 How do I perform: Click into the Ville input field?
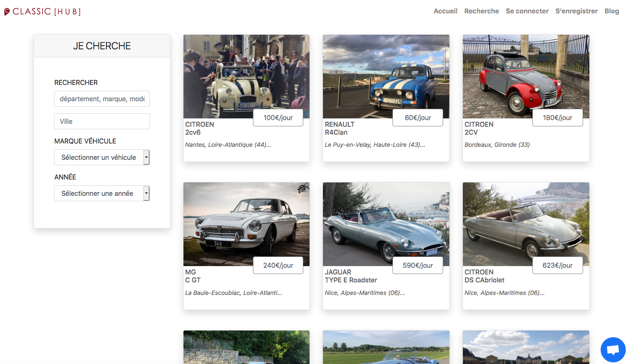pos(102,121)
